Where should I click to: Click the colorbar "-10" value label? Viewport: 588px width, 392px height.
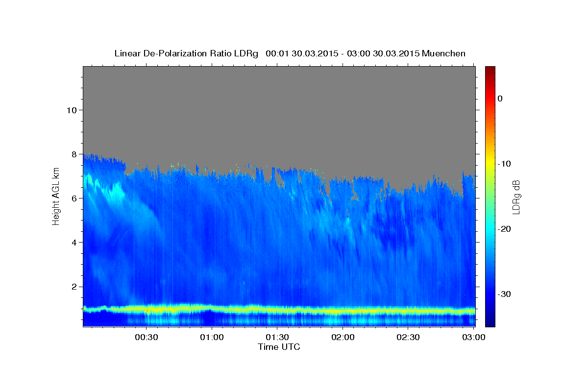coord(505,164)
